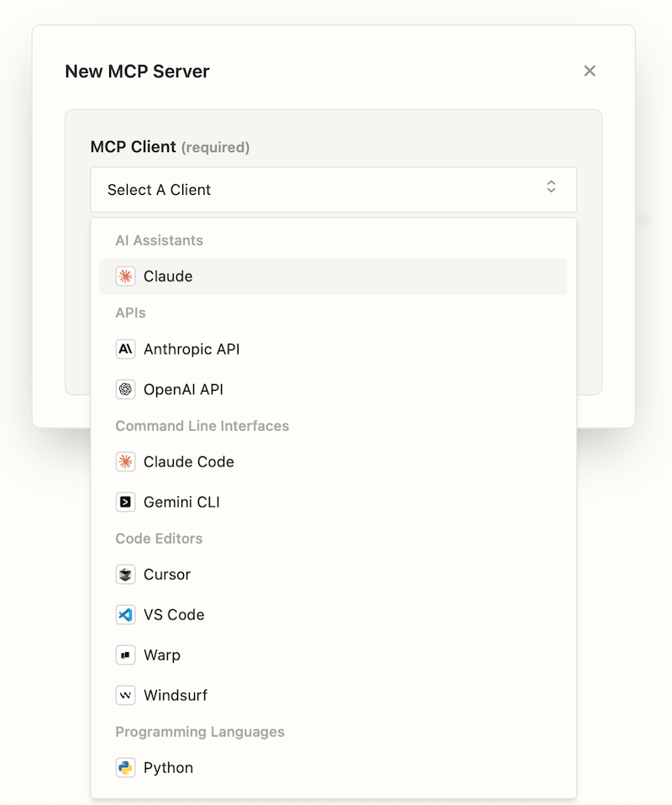Choose Claude from AI Assistants
Screen dimensions: 672x805
[168, 276]
